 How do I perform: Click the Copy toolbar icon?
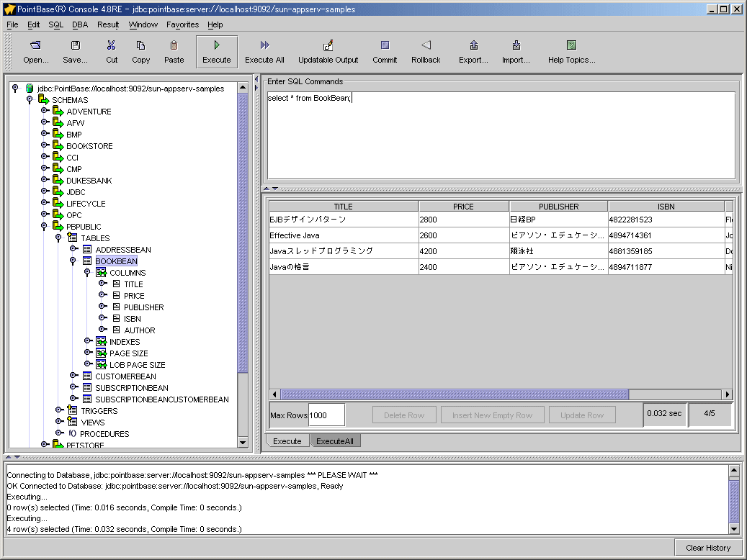coord(140,45)
